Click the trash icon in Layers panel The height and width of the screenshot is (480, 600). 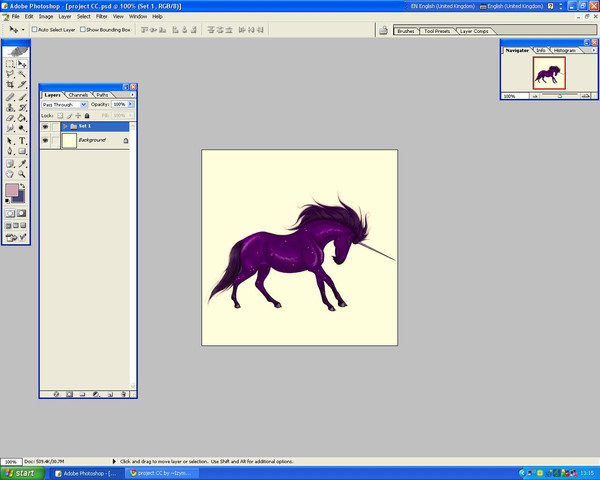pos(123,394)
